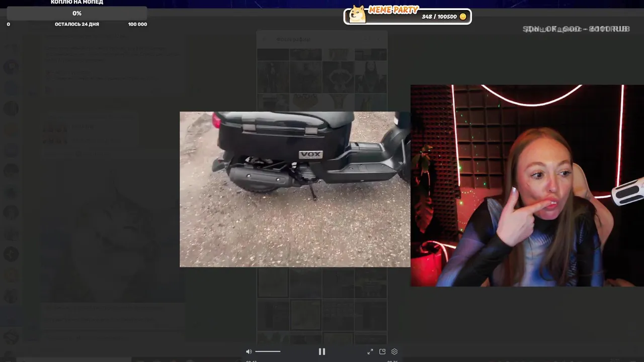This screenshot has height=362, width=644.
Task: Click the scooter video frame
Action: [x=295, y=189]
